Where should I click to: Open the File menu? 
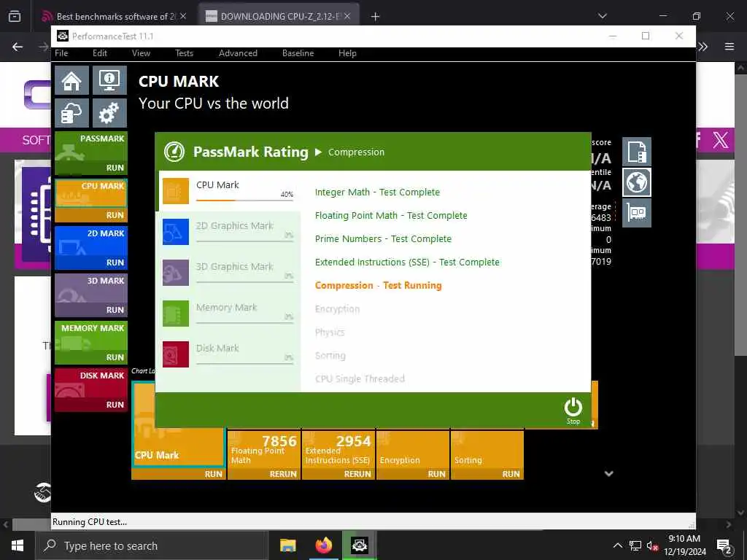[x=61, y=52]
